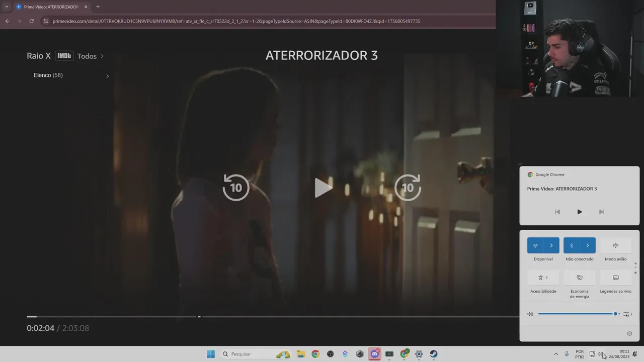Open Discord from the taskbar
The image size is (644, 362).
click(x=374, y=354)
